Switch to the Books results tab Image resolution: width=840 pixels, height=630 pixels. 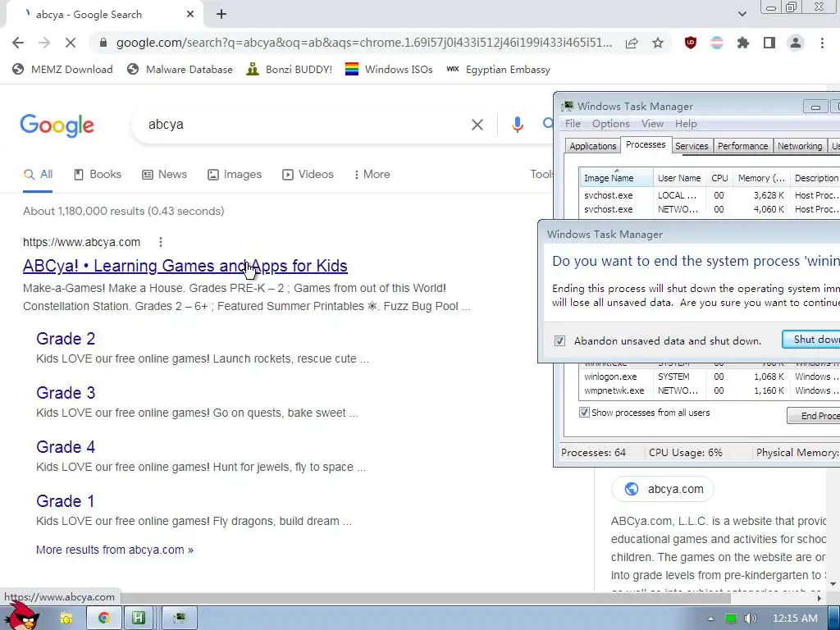click(98, 174)
